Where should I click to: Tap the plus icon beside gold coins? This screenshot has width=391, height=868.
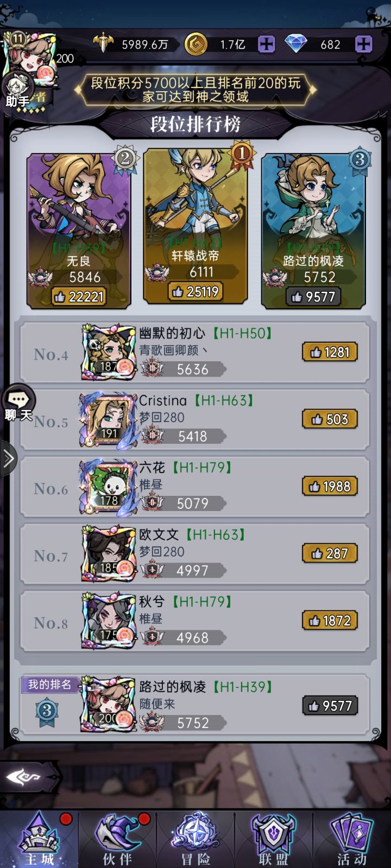[x=266, y=44]
